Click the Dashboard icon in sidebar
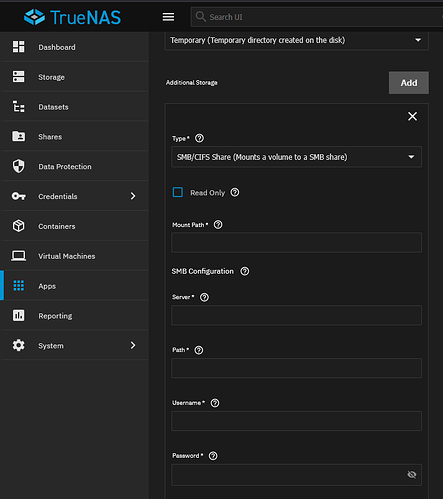This screenshot has width=443, height=499. [19, 47]
